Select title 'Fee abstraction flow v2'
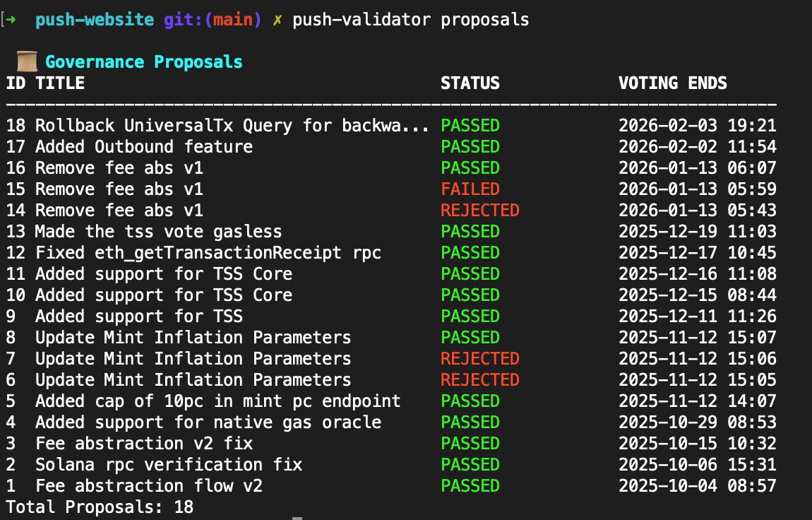The image size is (812, 520). [x=148, y=486]
